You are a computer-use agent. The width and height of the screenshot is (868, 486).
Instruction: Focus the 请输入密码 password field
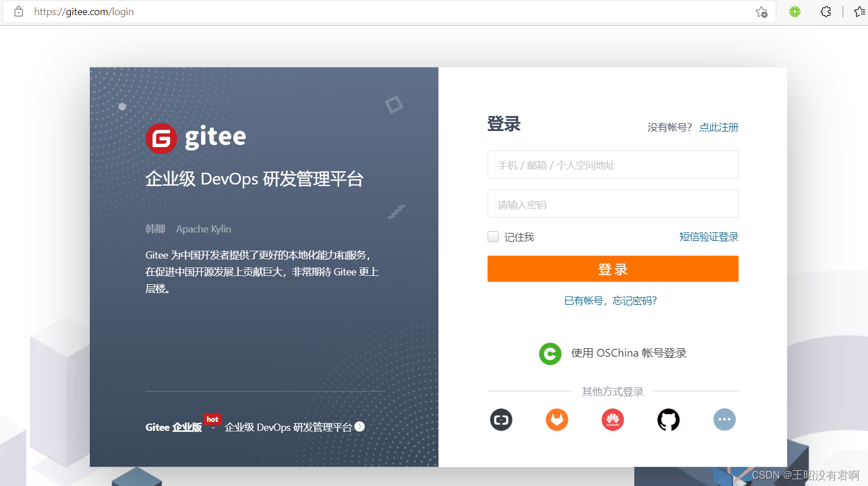tap(613, 204)
